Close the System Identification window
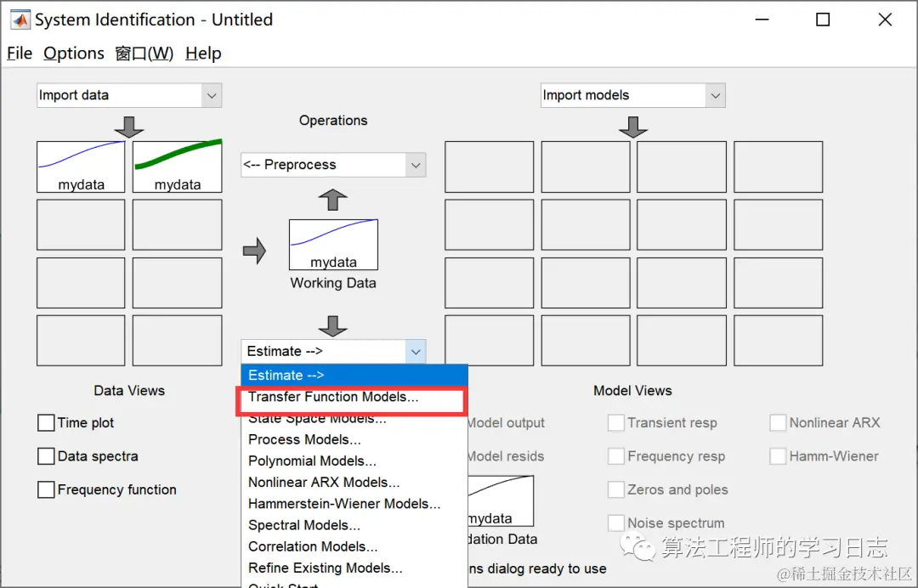 885,20
